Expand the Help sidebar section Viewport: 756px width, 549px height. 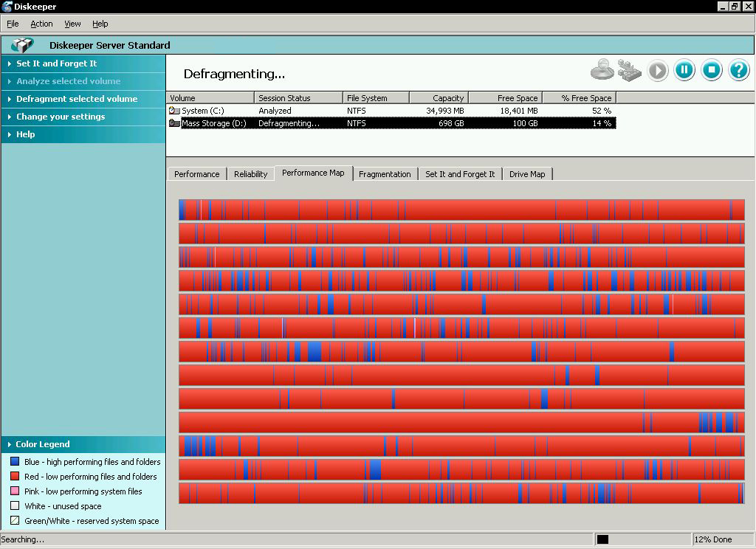coord(83,134)
